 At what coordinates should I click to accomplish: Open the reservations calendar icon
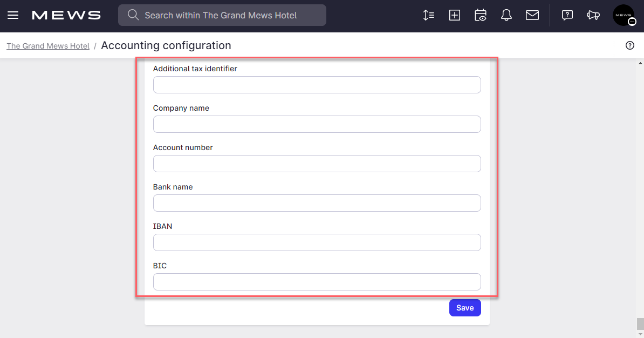[480, 15]
